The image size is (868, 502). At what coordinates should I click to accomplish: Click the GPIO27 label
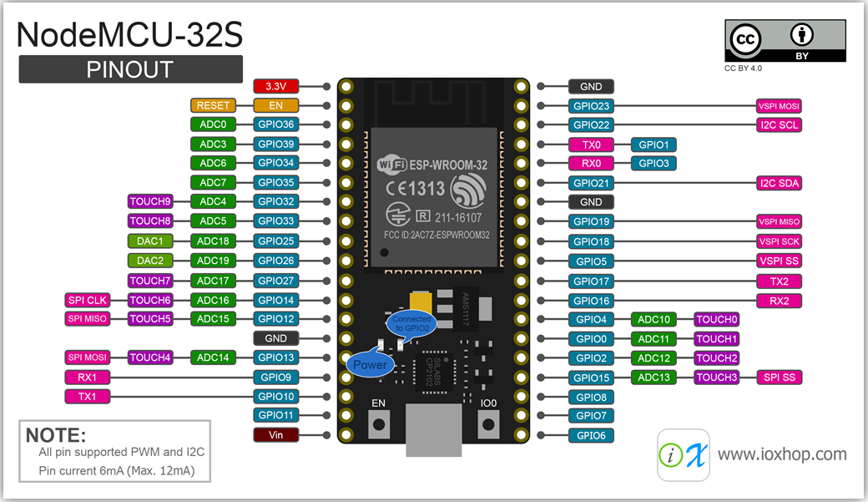pos(275,281)
